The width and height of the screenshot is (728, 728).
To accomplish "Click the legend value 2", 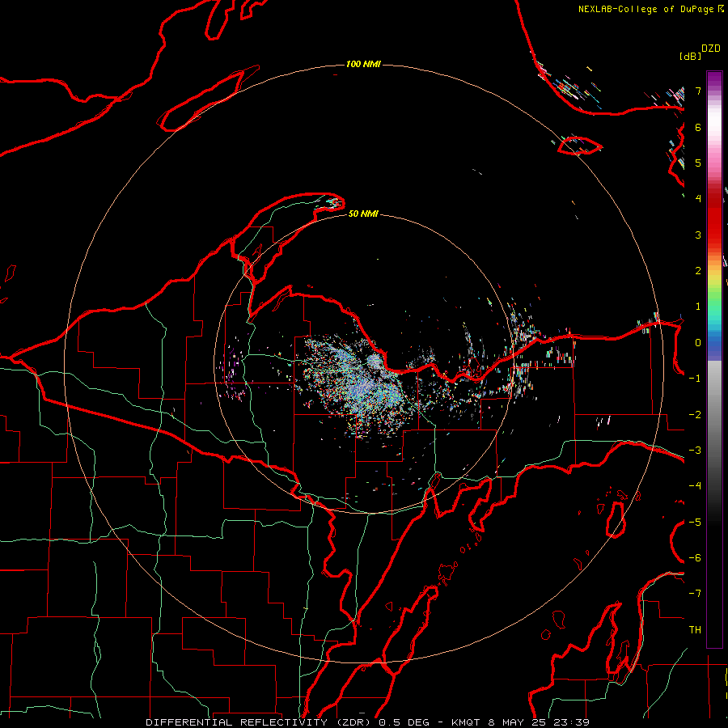I will pyautogui.click(x=698, y=271).
